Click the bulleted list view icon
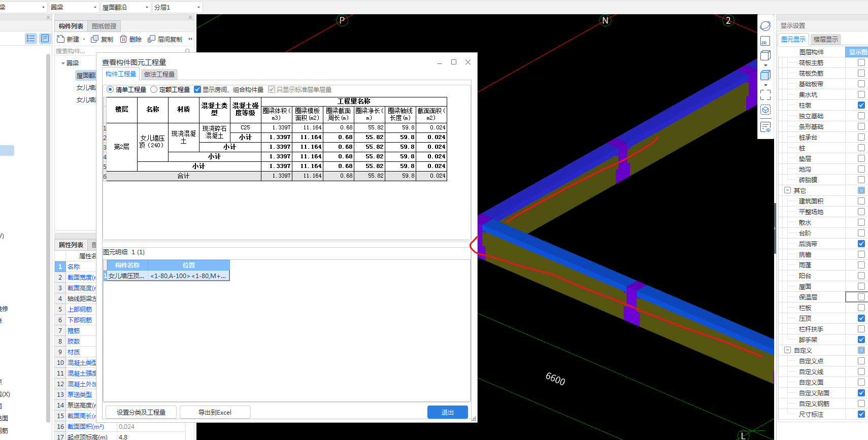 [x=31, y=39]
